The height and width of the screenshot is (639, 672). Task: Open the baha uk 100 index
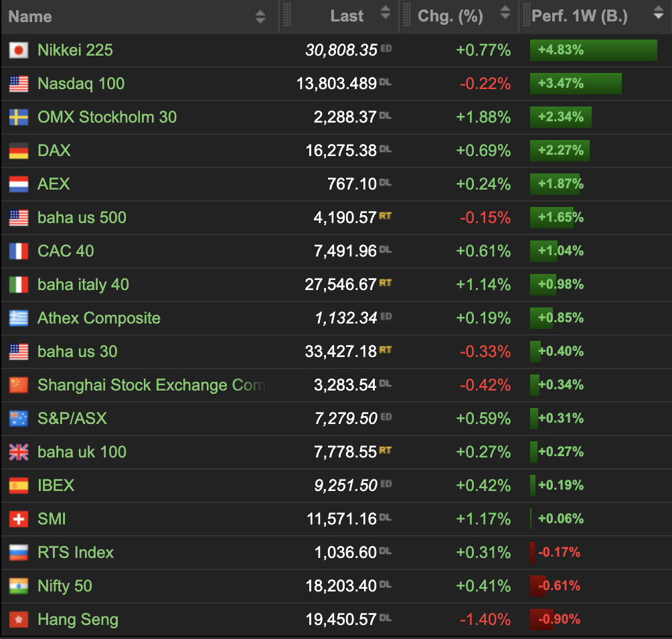pyautogui.click(x=82, y=452)
